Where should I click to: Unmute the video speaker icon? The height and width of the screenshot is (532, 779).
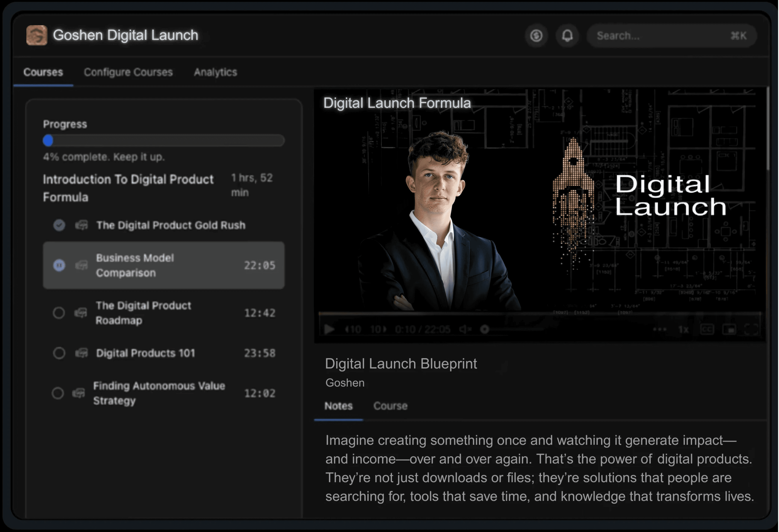465,330
